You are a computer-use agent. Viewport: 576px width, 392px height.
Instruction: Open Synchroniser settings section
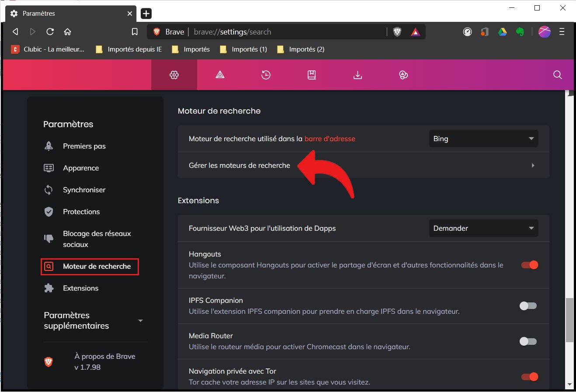pos(84,190)
